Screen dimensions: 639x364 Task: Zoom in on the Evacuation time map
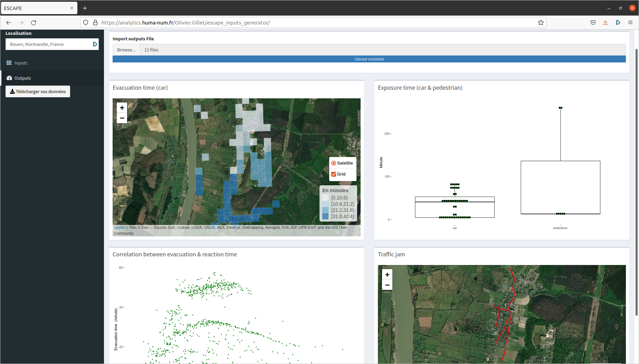[122, 108]
